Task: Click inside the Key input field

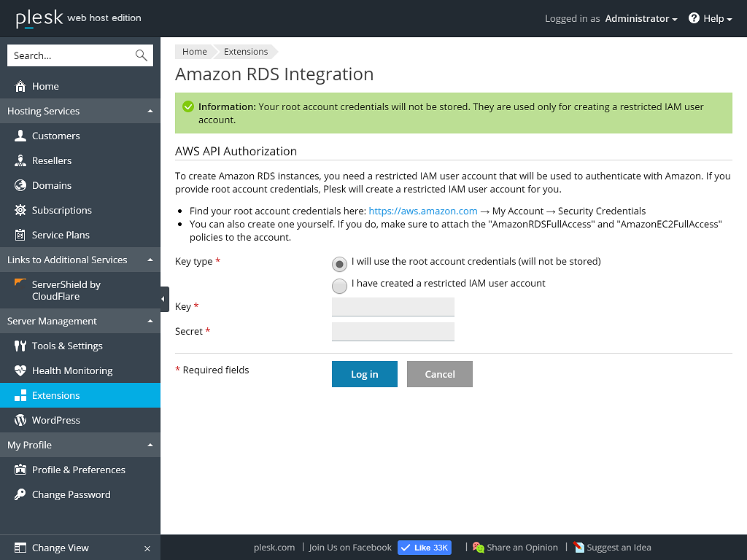Action: click(392, 306)
